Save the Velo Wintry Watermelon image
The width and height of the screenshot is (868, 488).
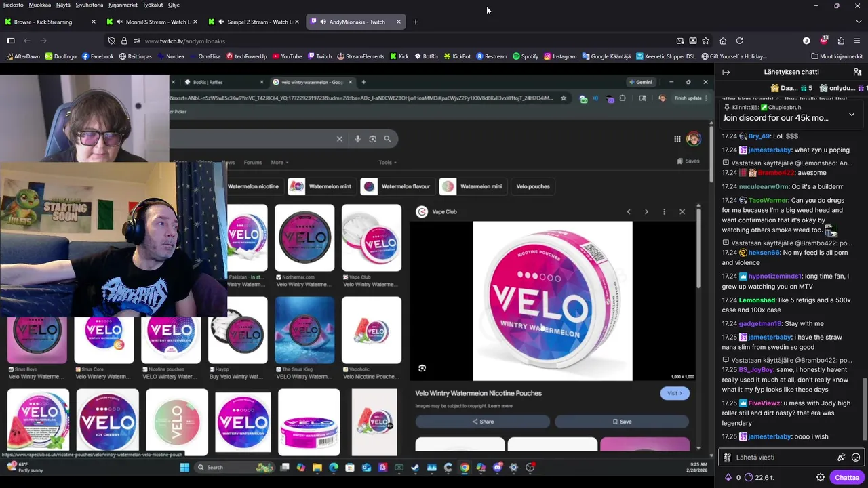click(x=622, y=422)
